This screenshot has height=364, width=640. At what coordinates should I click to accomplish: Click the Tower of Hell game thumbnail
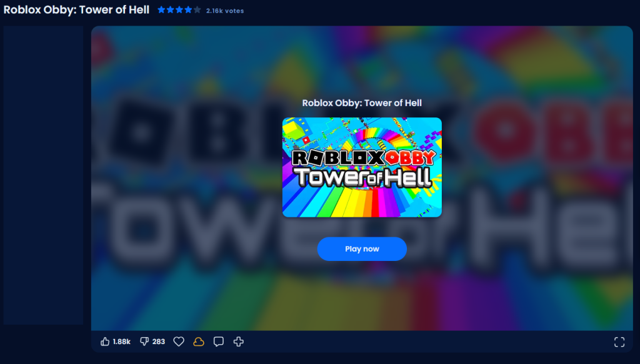[x=362, y=167]
